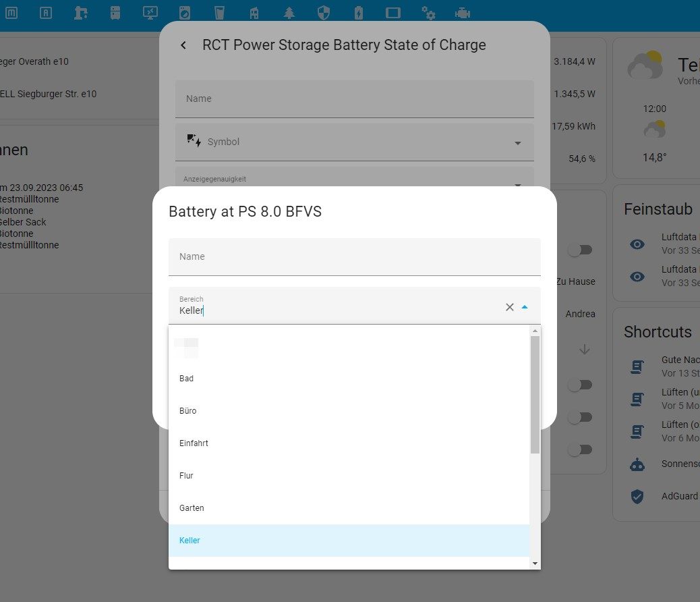
Task: Click the script icon beside Lüften (o
Action: tap(637, 431)
